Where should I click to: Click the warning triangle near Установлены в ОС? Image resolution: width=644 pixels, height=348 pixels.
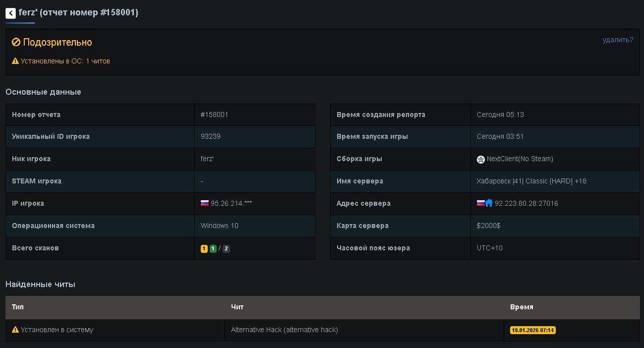pyautogui.click(x=15, y=61)
